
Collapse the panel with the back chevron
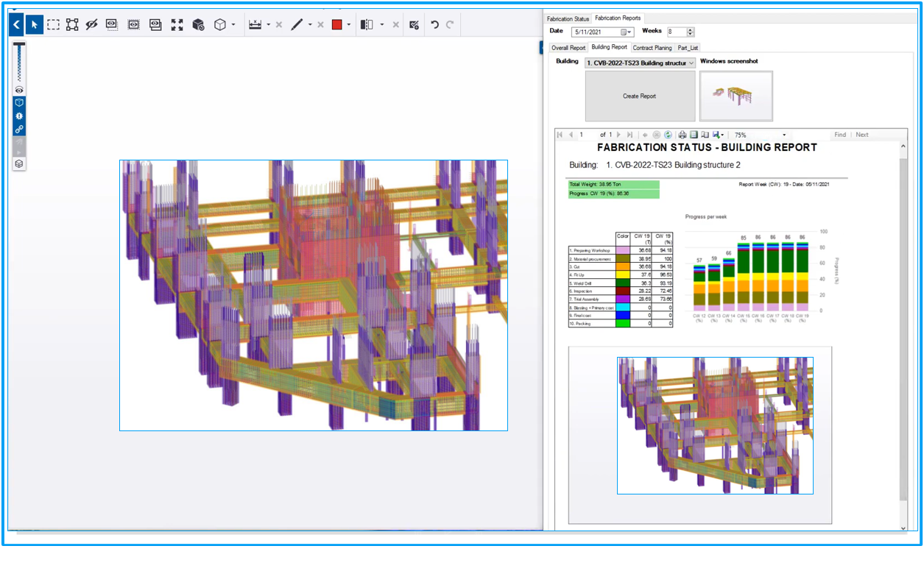coord(16,24)
